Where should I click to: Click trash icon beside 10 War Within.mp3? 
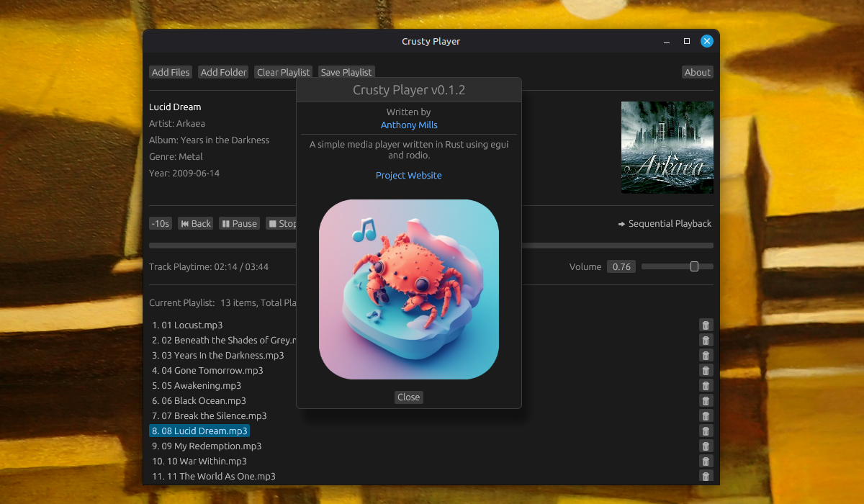coord(706,462)
